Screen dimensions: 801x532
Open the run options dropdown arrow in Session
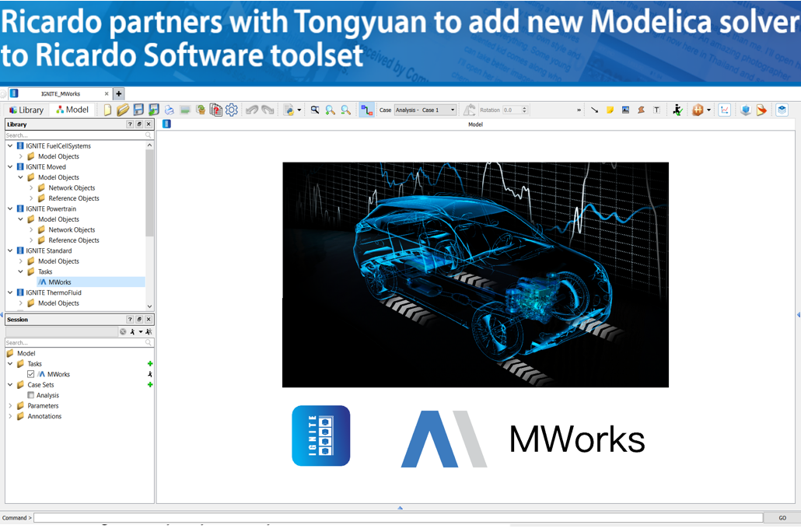(x=141, y=331)
